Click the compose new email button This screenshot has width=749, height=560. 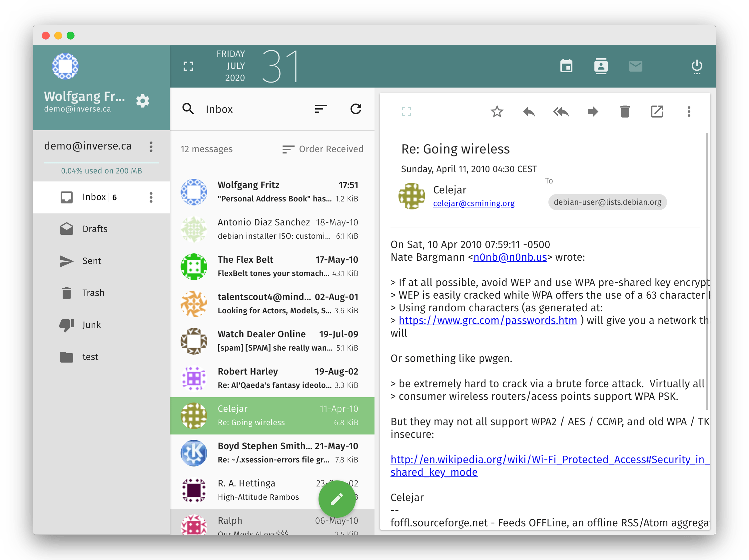pos(336,498)
